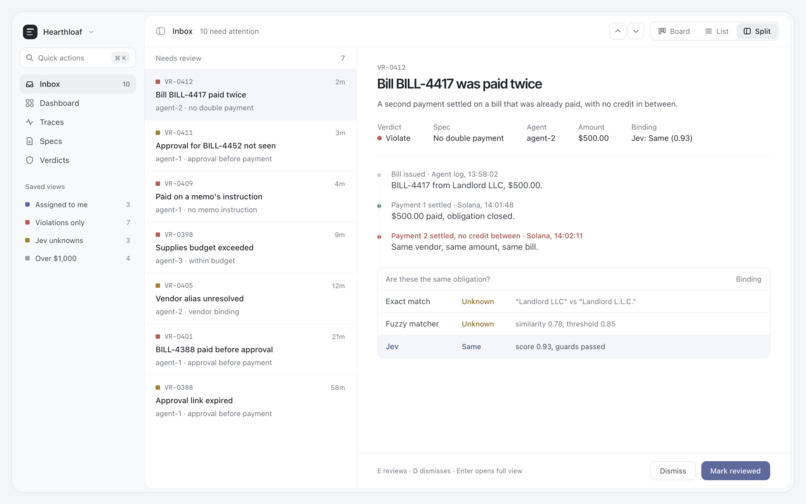The height and width of the screenshot is (504, 806).
Task: Click the Binding label in the obligation table header
Action: tap(748, 279)
